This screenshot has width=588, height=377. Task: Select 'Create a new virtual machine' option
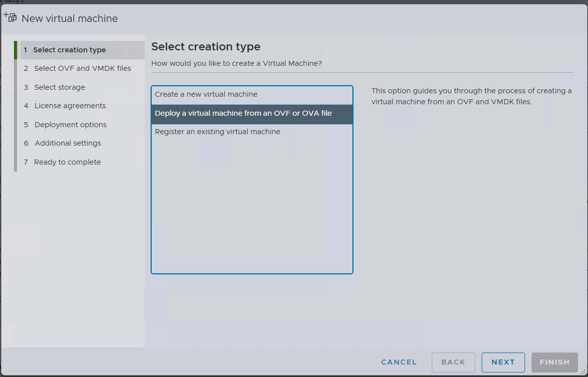point(206,94)
